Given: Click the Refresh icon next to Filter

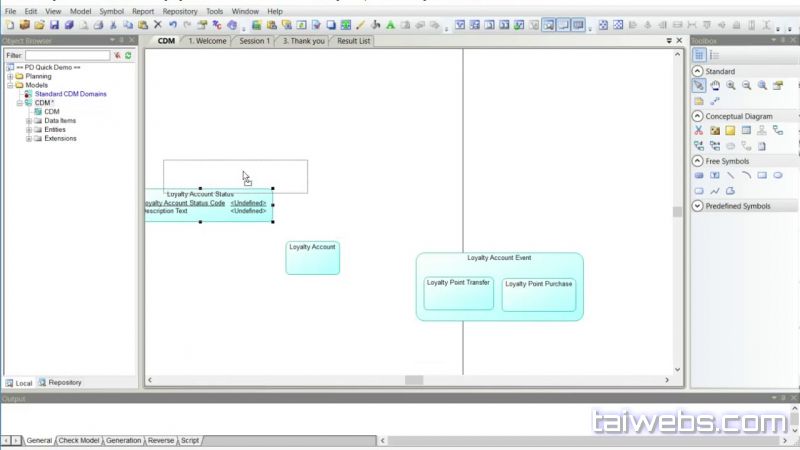Looking at the screenshot, I should click(128, 55).
